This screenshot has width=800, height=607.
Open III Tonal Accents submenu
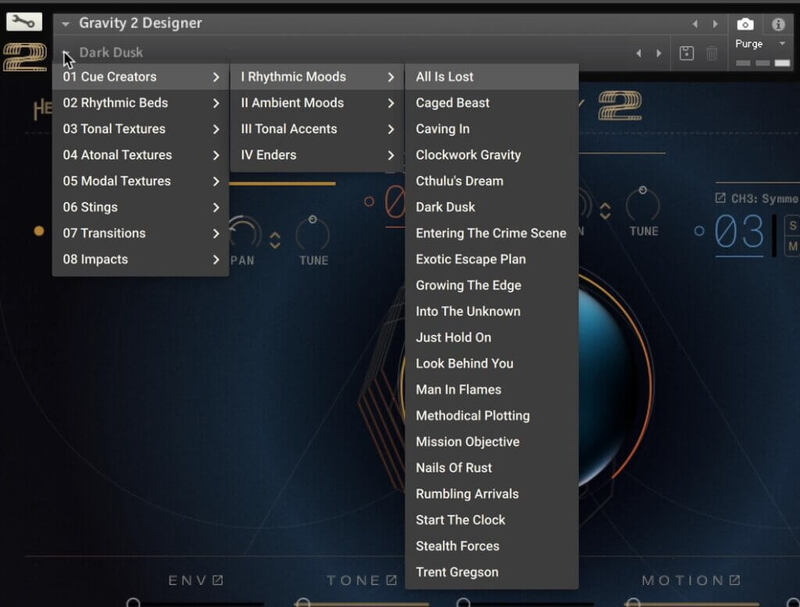point(317,129)
